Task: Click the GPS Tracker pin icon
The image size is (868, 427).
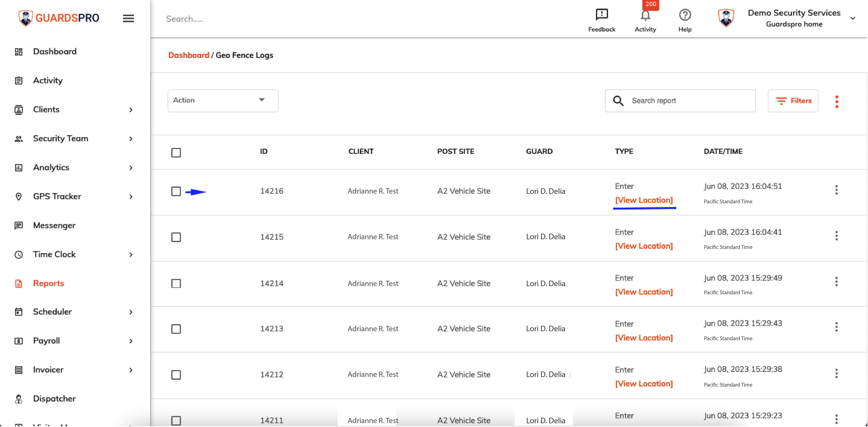Action: coord(19,197)
